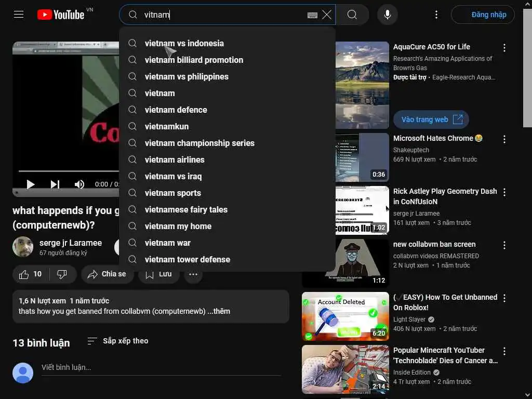Click Vào trang web button

click(431, 119)
